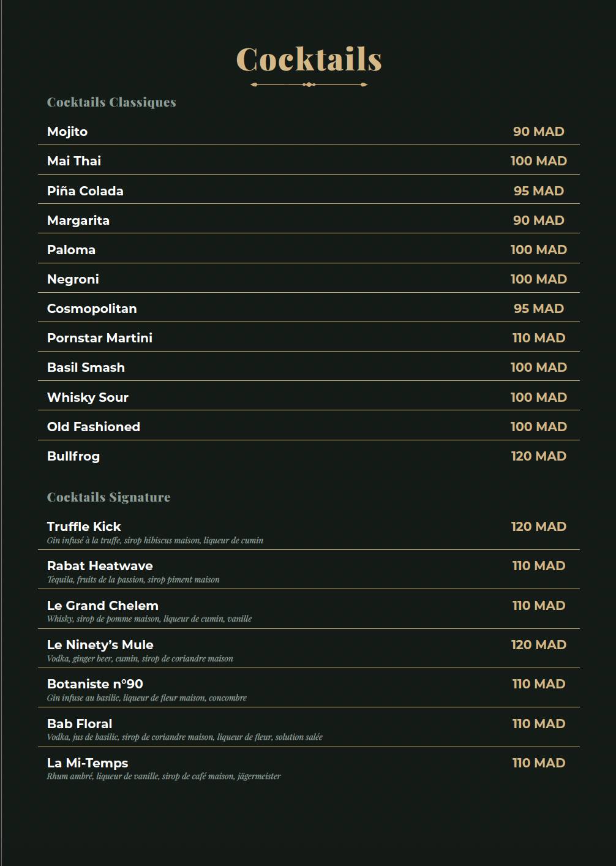This screenshot has height=866, width=616.
Task: Click the Bullfrog 120 MAD price
Action: click(539, 456)
